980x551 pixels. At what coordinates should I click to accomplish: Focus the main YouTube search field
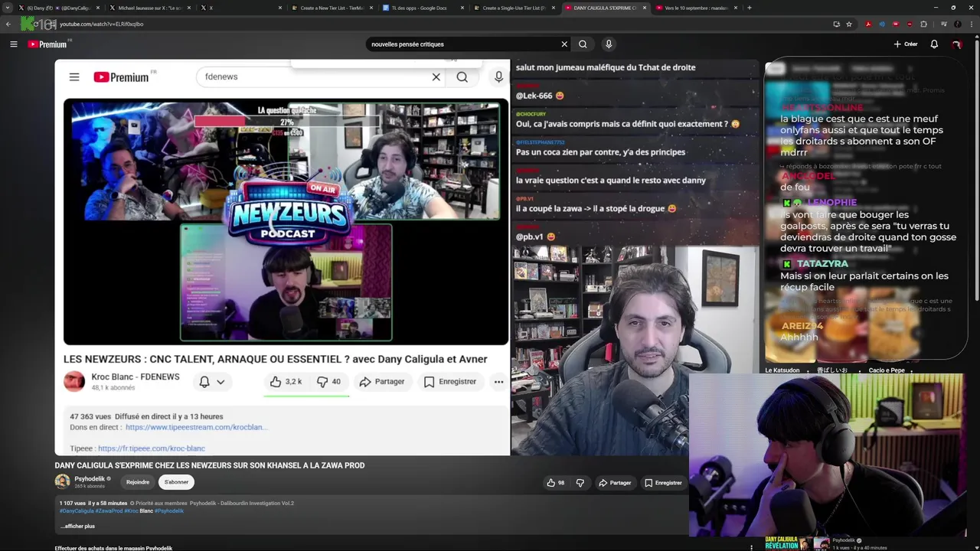click(463, 44)
